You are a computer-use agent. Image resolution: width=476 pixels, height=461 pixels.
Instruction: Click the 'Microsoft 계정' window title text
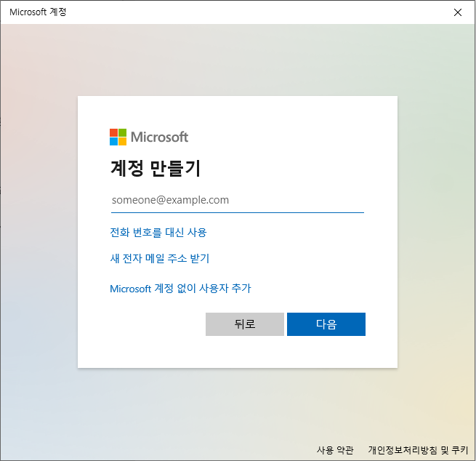point(38,12)
